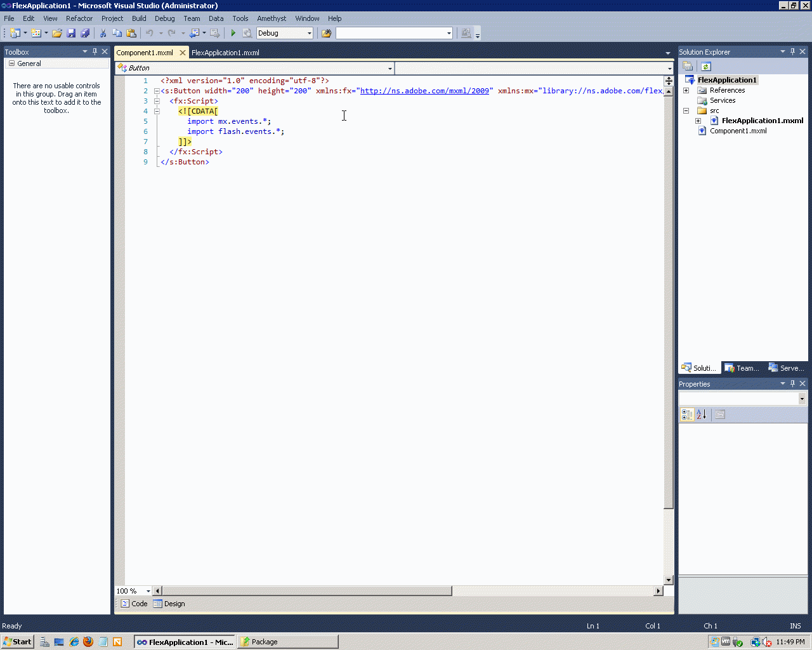Click the Undo toolbar arrow icon

pyautogui.click(x=150, y=33)
